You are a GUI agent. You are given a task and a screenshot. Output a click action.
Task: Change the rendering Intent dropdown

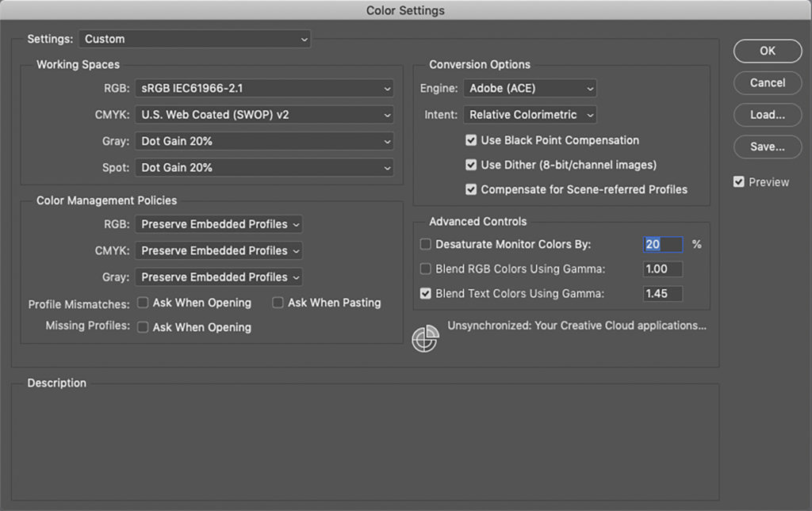point(530,114)
